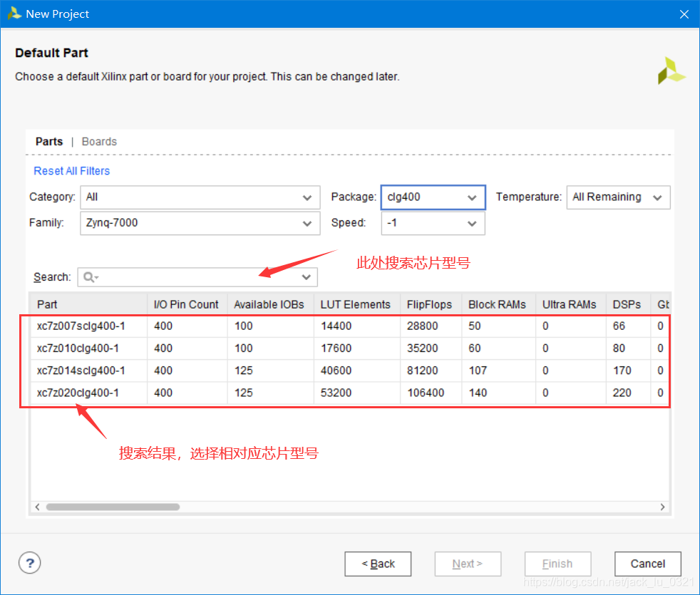Sort by Block RAMs column header

[x=499, y=304]
